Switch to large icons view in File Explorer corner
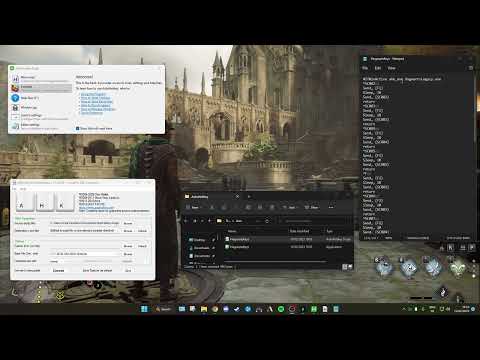 [x=350, y=267]
